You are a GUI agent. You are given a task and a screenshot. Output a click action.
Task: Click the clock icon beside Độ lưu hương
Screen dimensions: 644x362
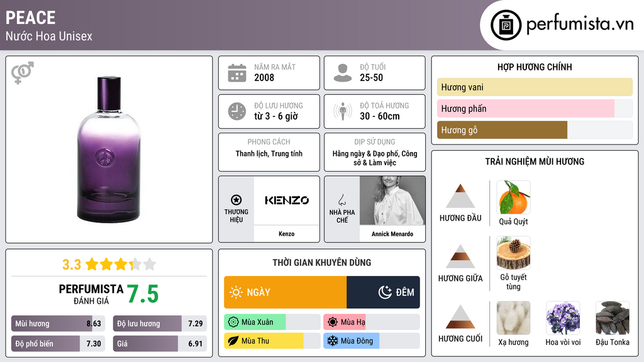click(x=237, y=111)
